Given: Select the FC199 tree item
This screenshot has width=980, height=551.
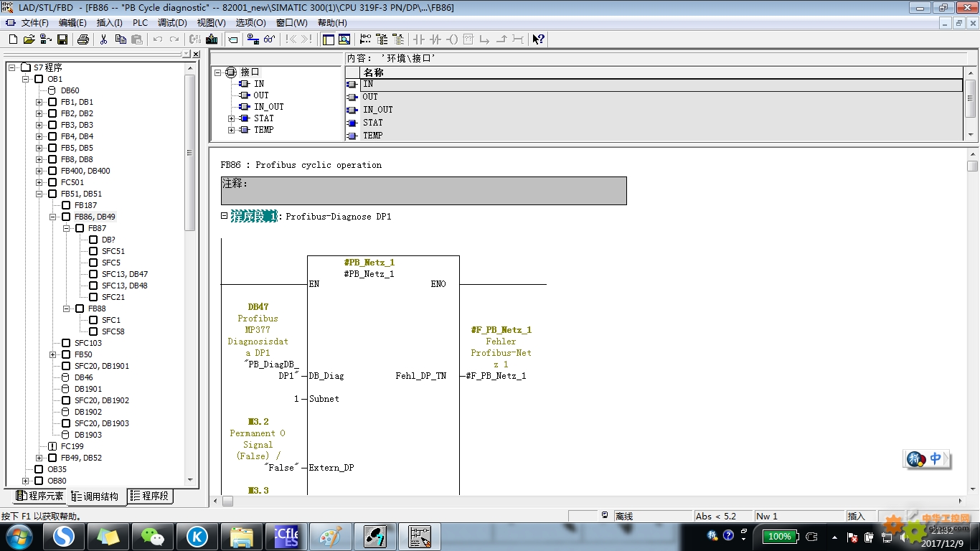Looking at the screenshot, I should click(x=72, y=446).
